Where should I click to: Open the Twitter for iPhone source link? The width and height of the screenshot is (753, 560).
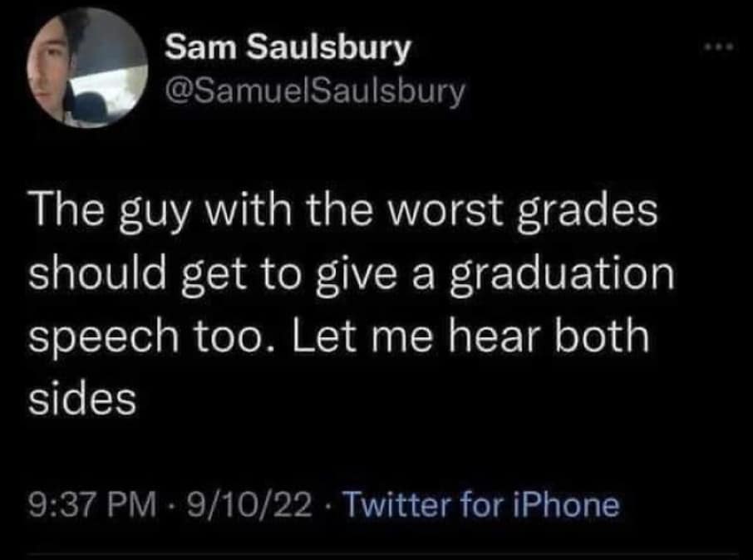point(482,504)
